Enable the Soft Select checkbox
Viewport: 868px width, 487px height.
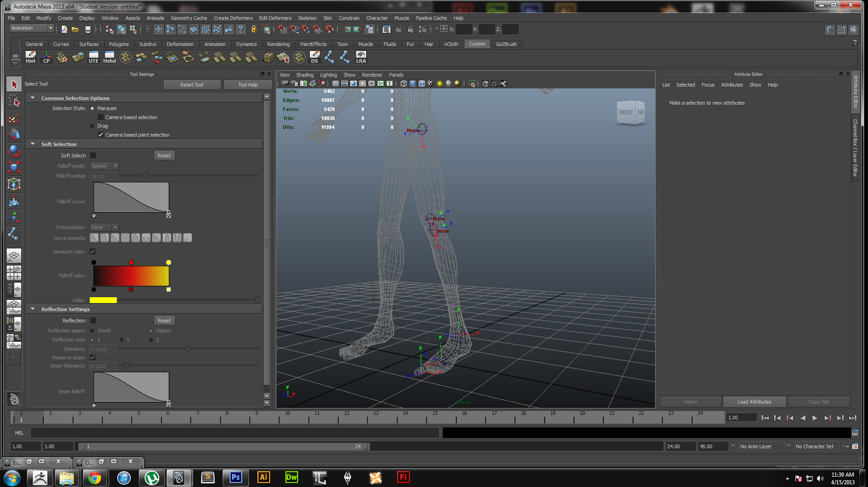93,156
